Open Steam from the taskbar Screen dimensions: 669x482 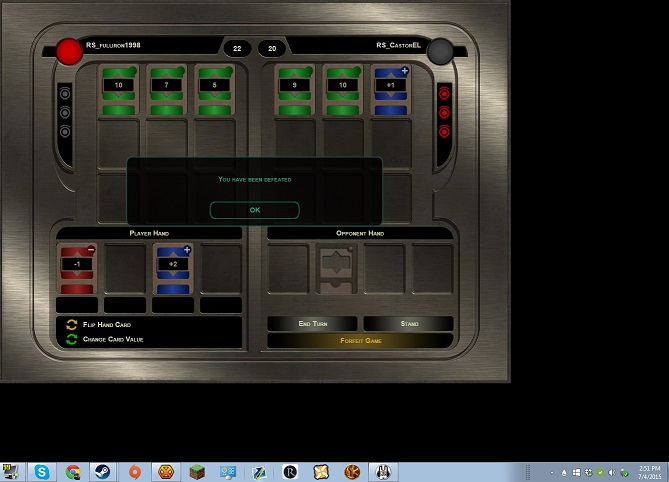pyautogui.click(x=103, y=472)
